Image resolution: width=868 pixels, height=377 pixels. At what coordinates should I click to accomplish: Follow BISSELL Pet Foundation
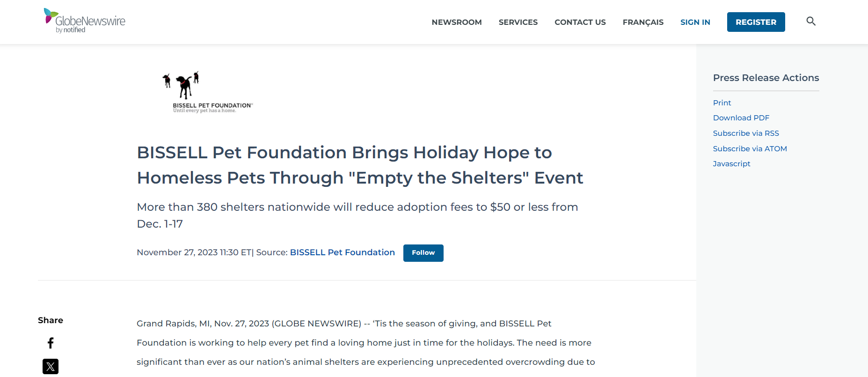coord(423,253)
